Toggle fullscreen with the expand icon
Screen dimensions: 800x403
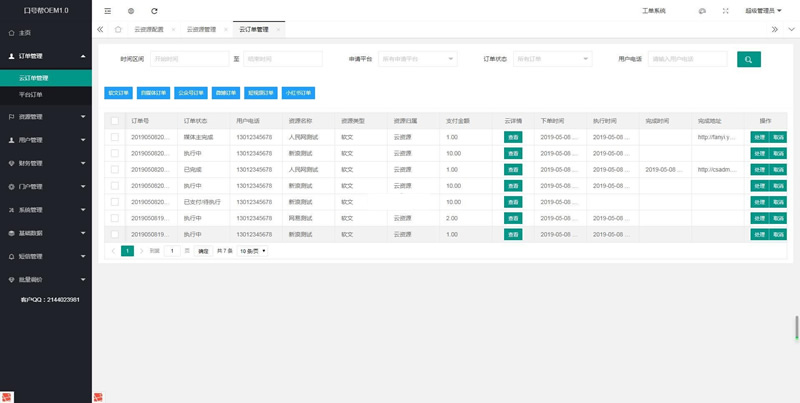[726, 11]
